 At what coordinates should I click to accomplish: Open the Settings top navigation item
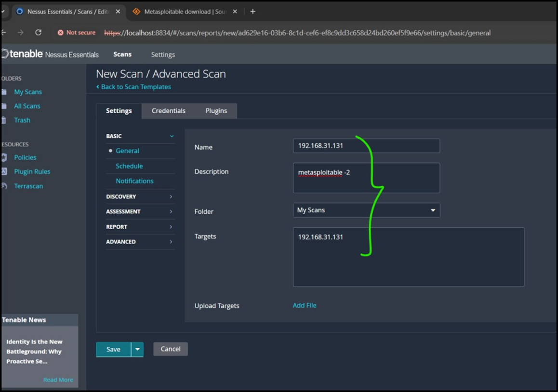163,54
